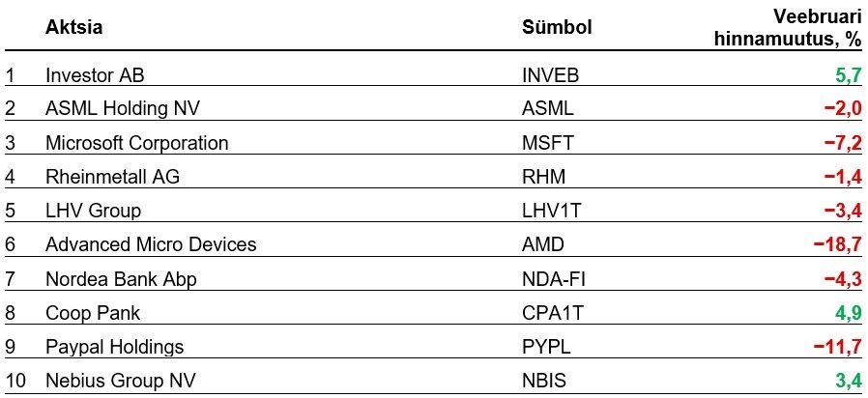Click the LHV1T ticker symbol
This screenshot has height=398, width=868.
tap(552, 211)
